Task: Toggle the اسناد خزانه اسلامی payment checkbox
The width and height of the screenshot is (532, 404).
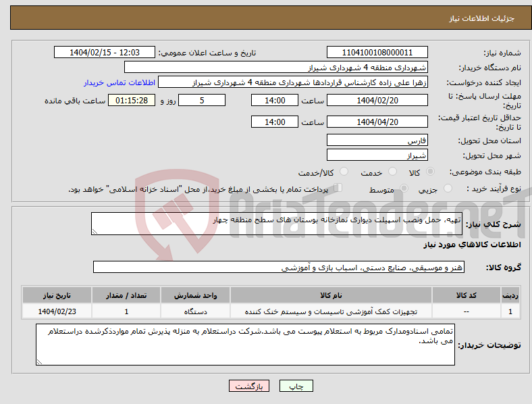Action: pyautogui.click(x=338, y=188)
